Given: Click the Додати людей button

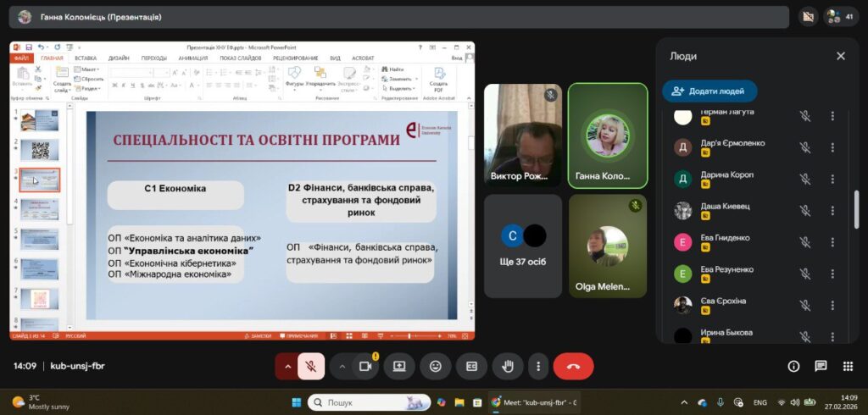Looking at the screenshot, I should tap(709, 91).
